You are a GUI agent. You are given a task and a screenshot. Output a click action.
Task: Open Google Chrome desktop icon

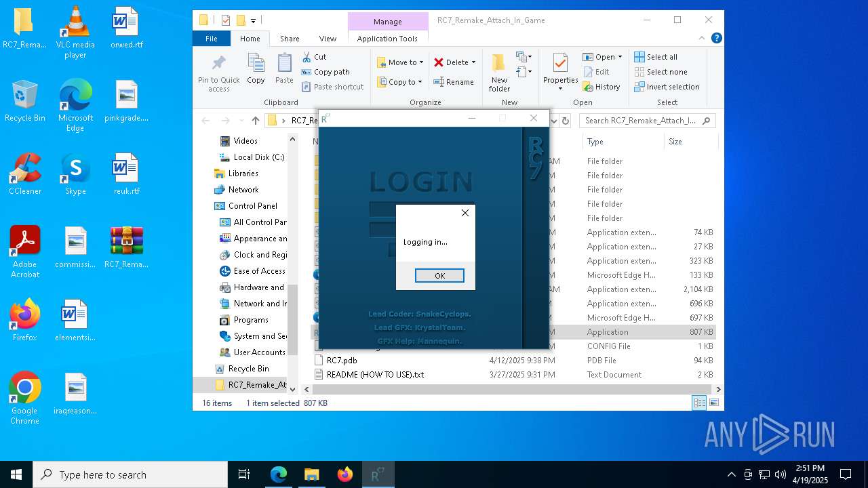point(25,398)
